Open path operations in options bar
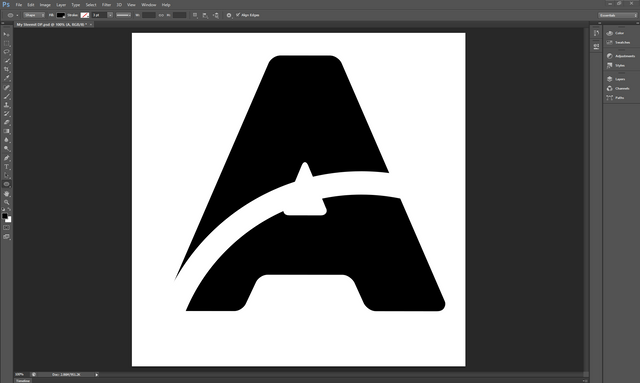640x383 pixels. [x=195, y=15]
